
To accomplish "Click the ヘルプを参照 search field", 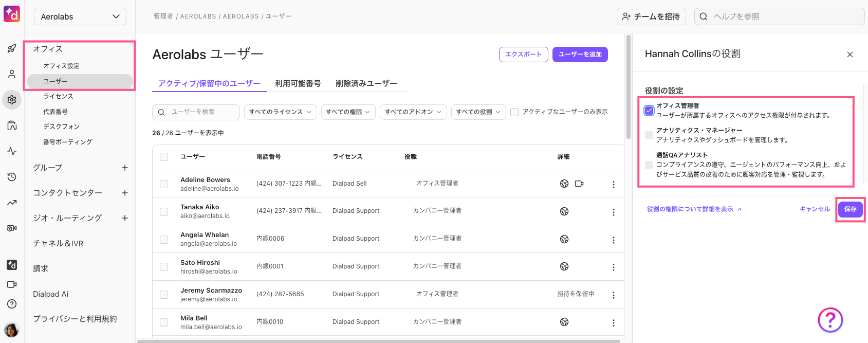I will 780,16.
